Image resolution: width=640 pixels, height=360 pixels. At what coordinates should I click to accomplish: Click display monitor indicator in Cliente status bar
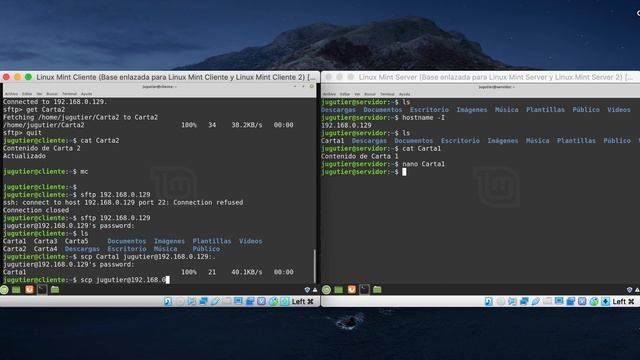(x=238, y=301)
